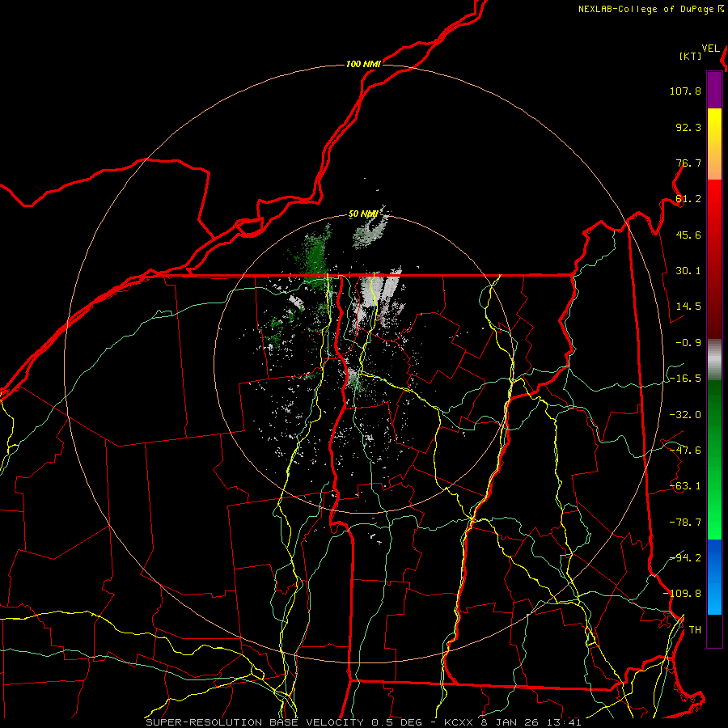Select the -47.6 legend value
Image resolution: width=728 pixels, height=728 pixels.
[x=685, y=451]
